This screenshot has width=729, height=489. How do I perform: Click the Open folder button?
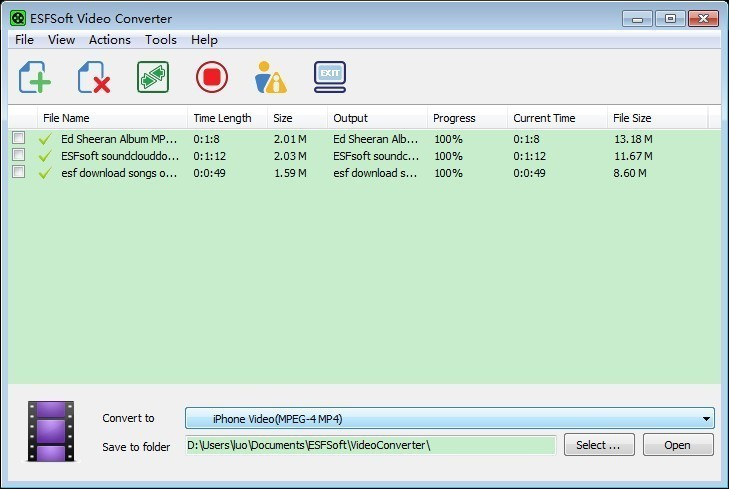pos(678,445)
